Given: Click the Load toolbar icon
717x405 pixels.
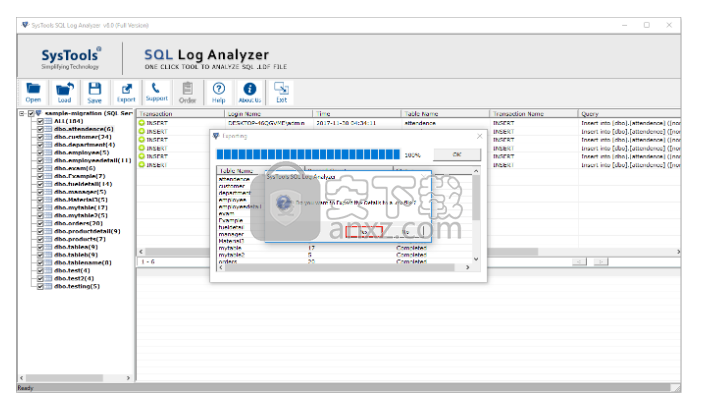Looking at the screenshot, I should click(64, 88).
